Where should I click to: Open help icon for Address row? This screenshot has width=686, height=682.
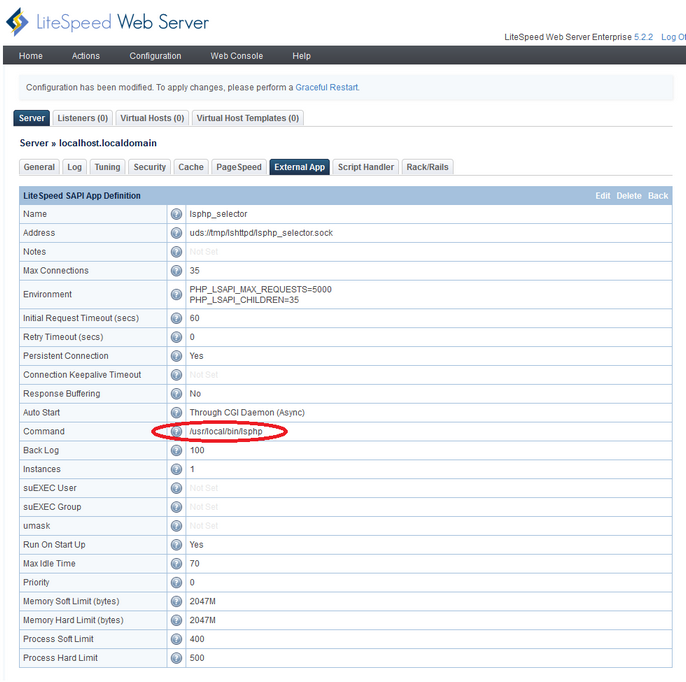[x=176, y=233]
